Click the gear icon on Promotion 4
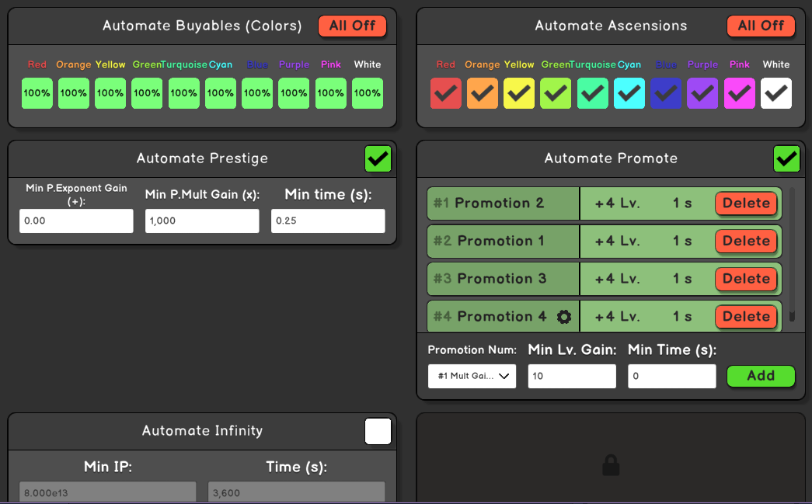Viewport: 812px width, 504px height. click(564, 317)
